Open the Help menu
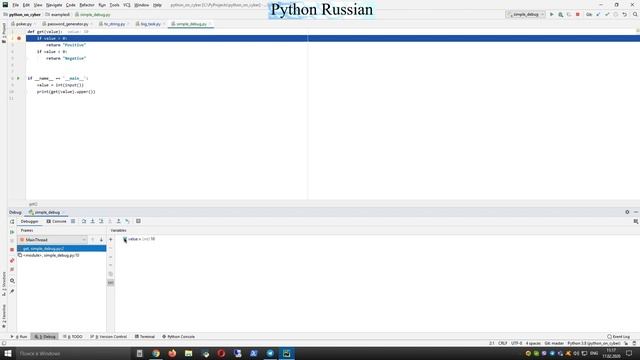Image resolution: width=640 pixels, height=360 pixels. (157, 5)
